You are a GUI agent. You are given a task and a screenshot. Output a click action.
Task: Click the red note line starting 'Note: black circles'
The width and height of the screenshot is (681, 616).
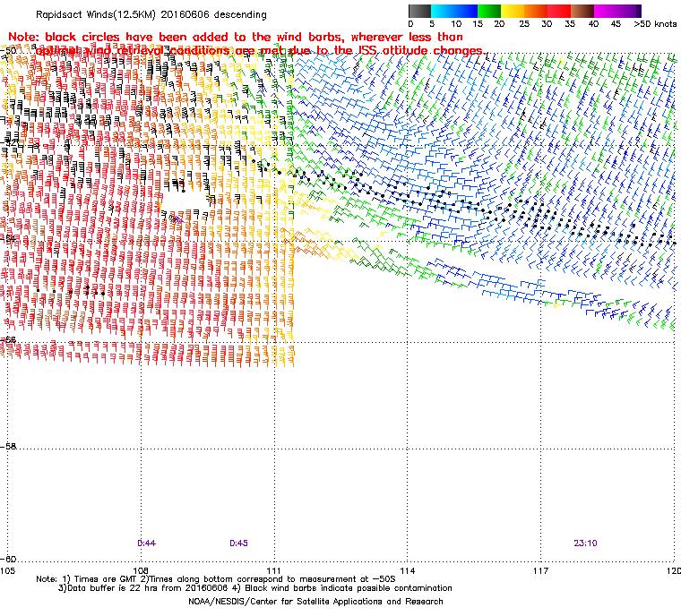point(236,37)
